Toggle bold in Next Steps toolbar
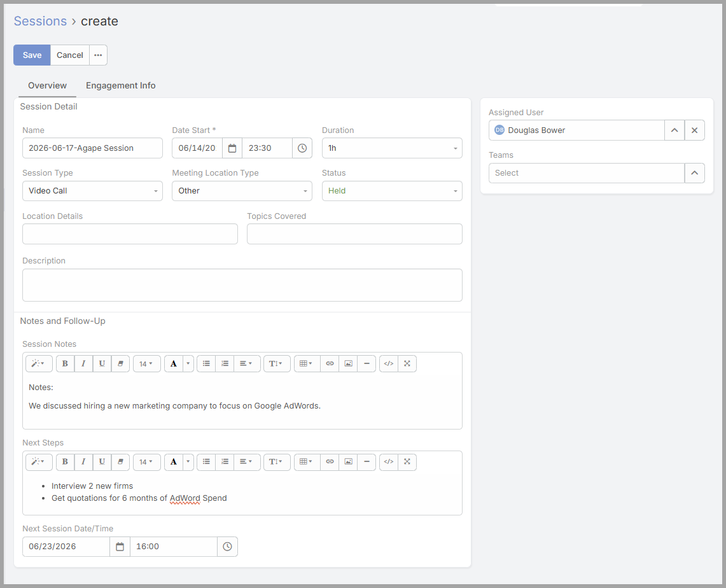The height and width of the screenshot is (588, 726). click(66, 461)
